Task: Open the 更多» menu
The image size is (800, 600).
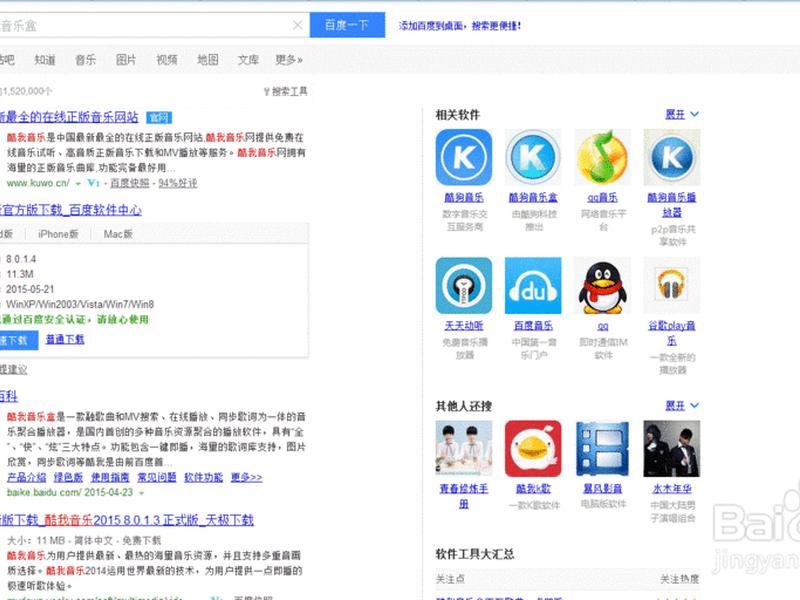Action: [x=289, y=60]
